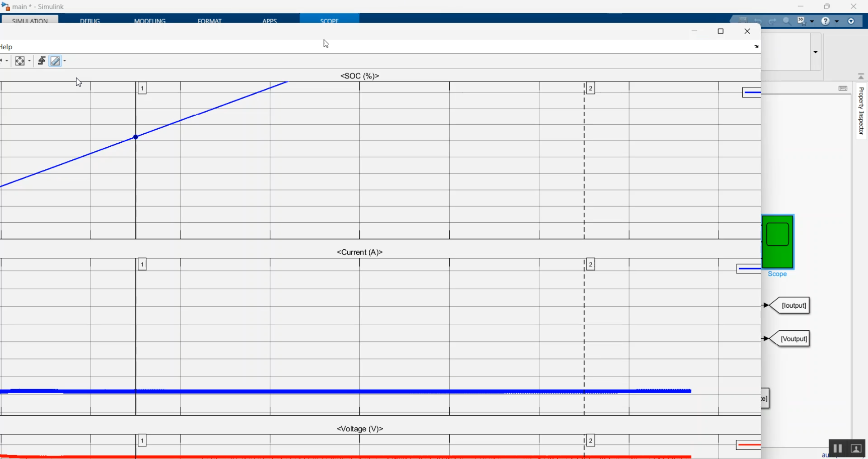This screenshot has width=868, height=459.
Task: Select the green Scope block
Action: pos(777,242)
